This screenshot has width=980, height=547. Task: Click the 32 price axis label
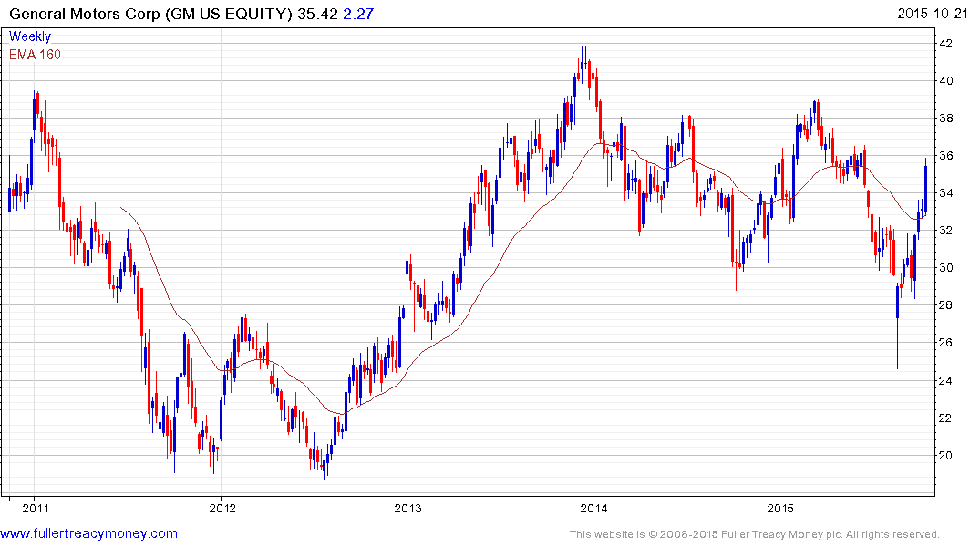coord(946,230)
